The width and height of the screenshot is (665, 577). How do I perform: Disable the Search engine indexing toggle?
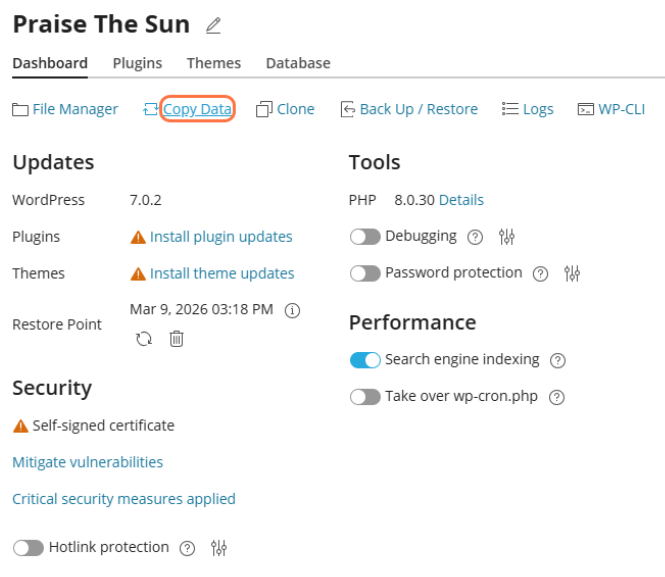coord(365,360)
